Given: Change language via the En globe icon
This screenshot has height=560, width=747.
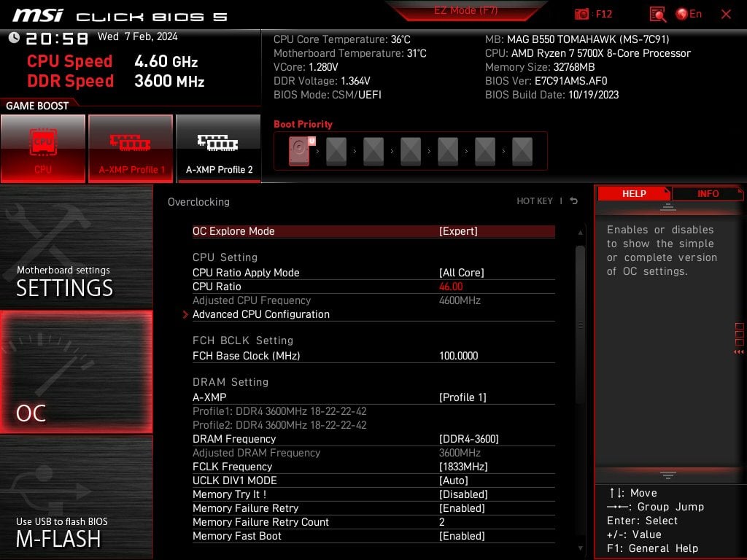Looking at the screenshot, I should pos(689,15).
